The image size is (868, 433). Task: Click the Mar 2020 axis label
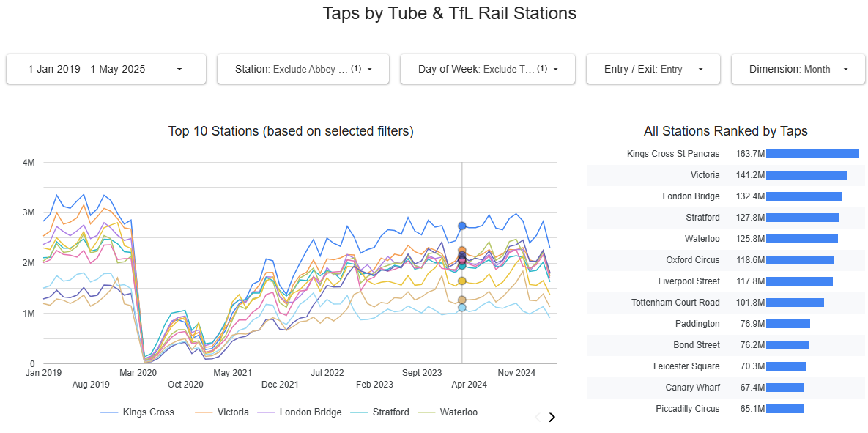(138, 373)
